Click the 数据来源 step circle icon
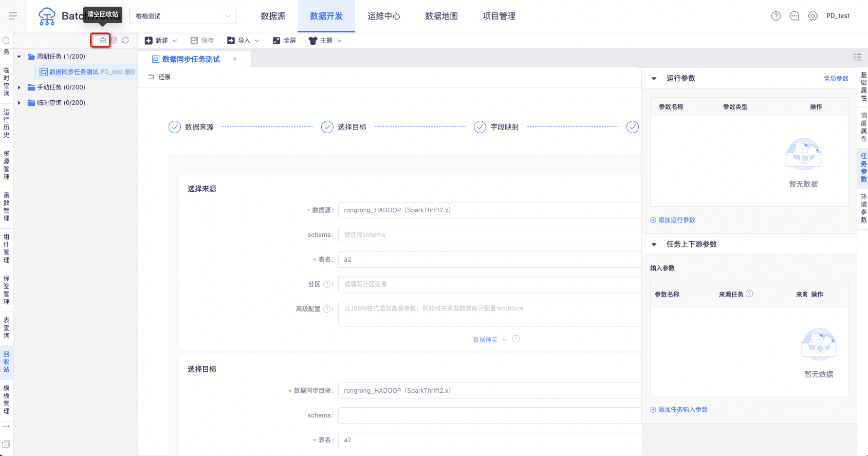868x456 pixels. (x=175, y=127)
